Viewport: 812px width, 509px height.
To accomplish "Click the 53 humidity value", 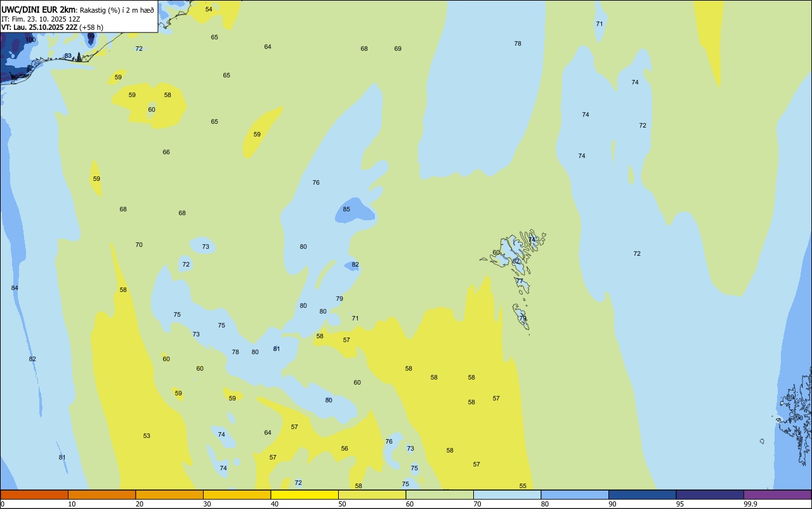I will coord(147,436).
